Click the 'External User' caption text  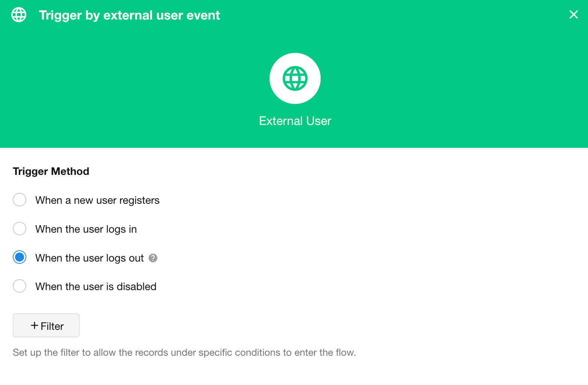coord(295,121)
